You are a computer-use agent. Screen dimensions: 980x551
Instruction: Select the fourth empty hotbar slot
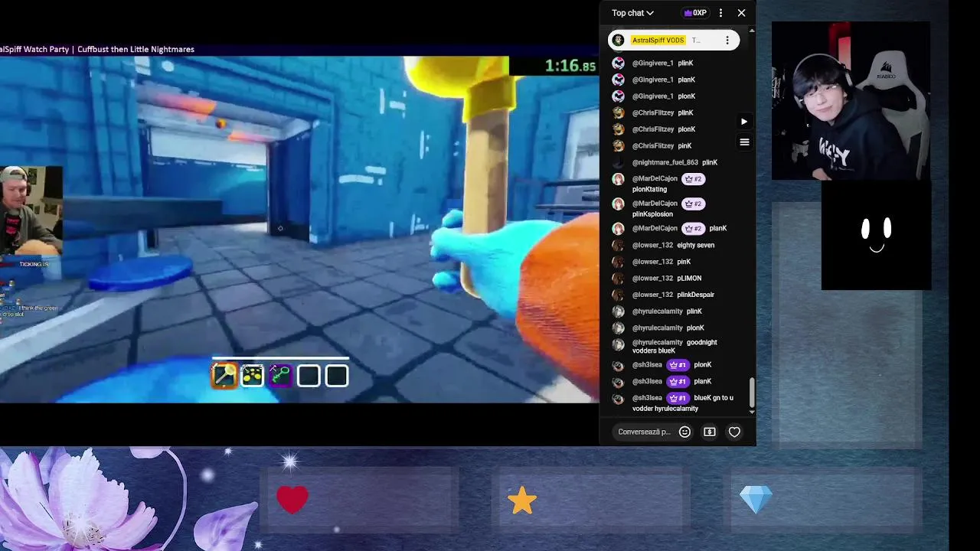[x=309, y=375]
